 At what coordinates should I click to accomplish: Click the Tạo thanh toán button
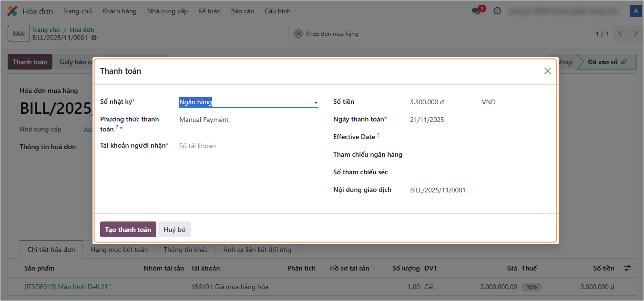point(128,230)
